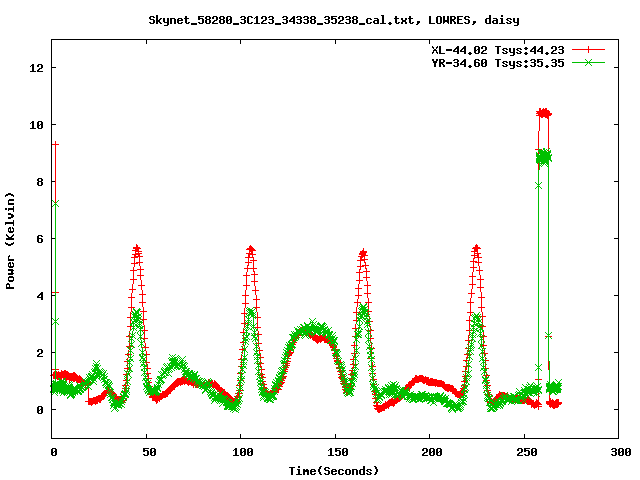Viewport: 640px width, 480px height.
Task: Click the y-axis tick label 2
Action: [40, 353]
